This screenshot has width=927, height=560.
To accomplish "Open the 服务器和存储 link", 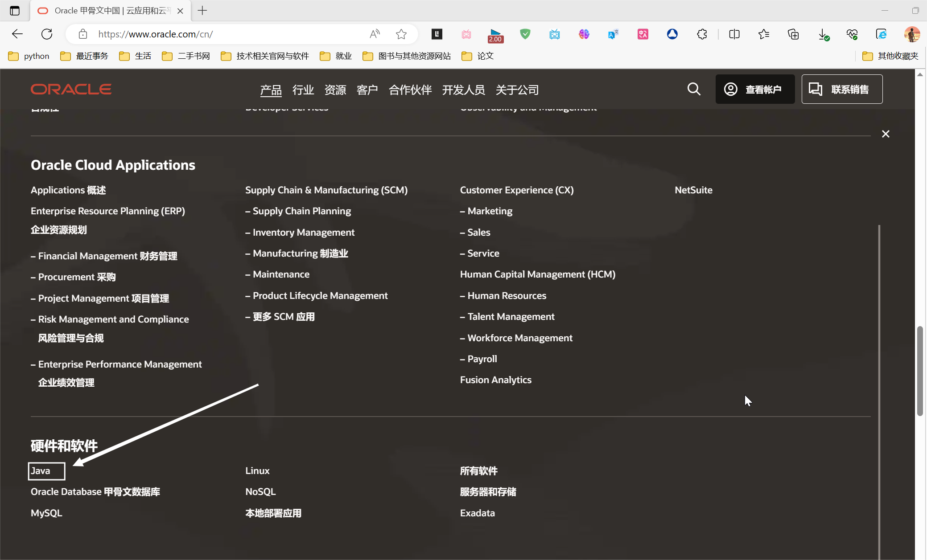I will click(x=488, y=492).
